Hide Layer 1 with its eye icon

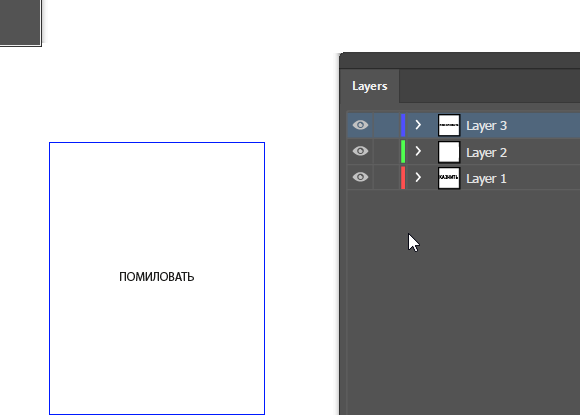pyautogui.click(x=360, y=177)
